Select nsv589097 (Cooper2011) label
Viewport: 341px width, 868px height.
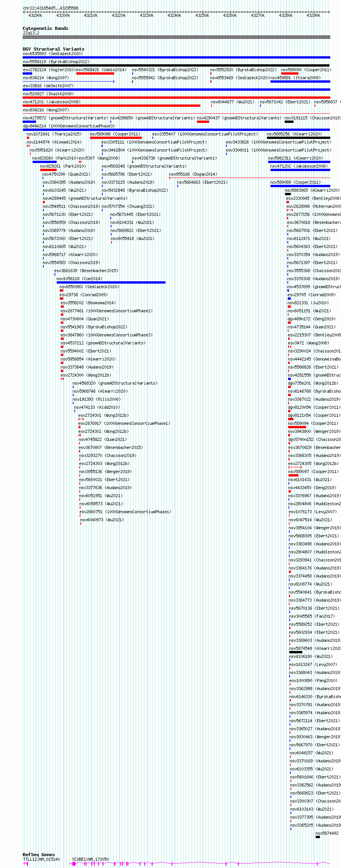(313, 472)
